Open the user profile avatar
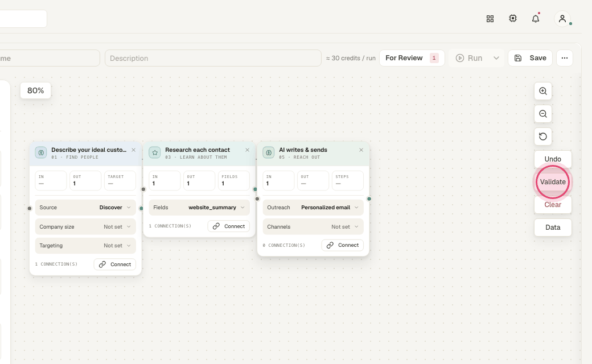This screenshot has width=592, height=364. [562, 18]
